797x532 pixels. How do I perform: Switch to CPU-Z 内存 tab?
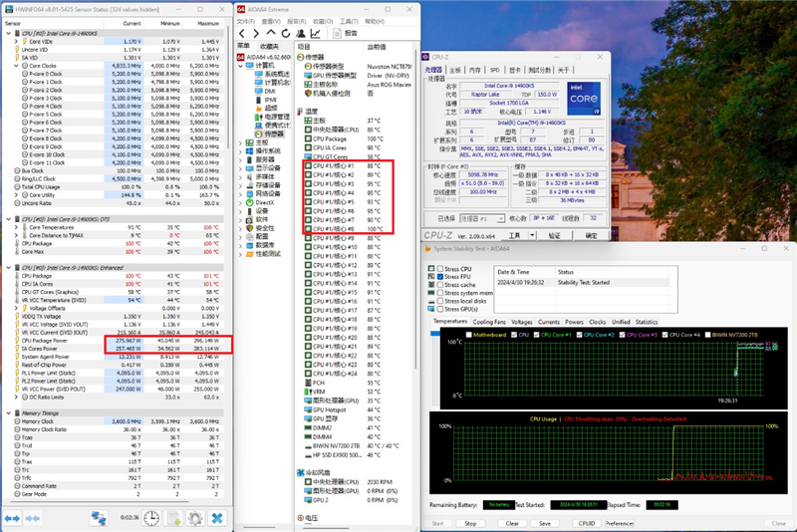475,70
